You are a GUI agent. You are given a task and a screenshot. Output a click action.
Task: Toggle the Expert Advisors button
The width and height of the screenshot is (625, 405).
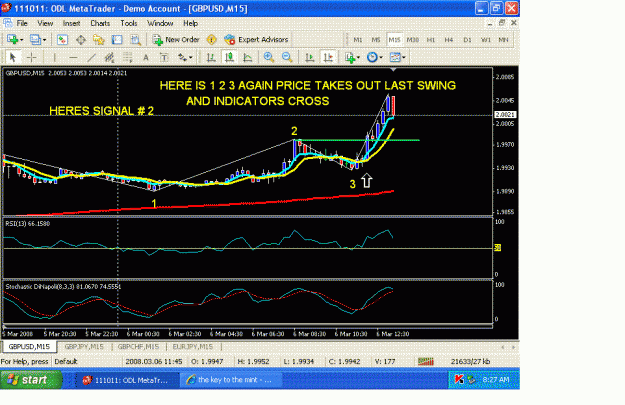(x=256, y=39)
